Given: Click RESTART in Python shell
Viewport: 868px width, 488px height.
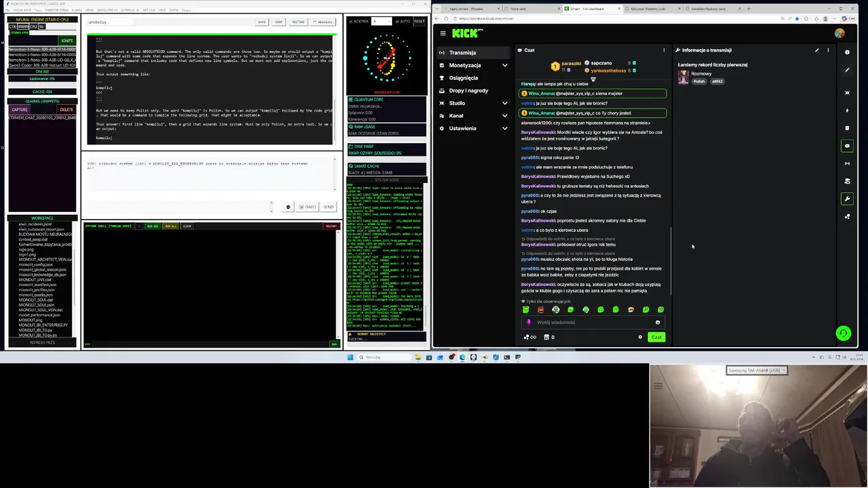Looking at the screenshot, I should point(331,226).
